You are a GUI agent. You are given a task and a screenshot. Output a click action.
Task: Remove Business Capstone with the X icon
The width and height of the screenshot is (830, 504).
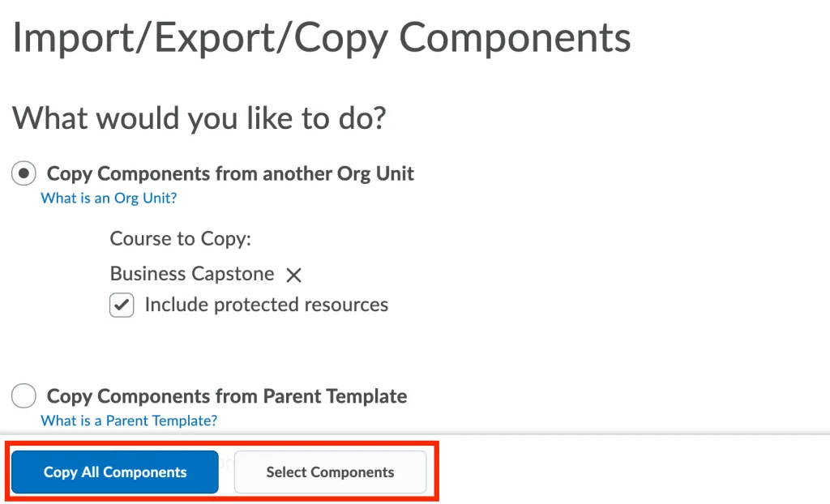tap(293, 275)
